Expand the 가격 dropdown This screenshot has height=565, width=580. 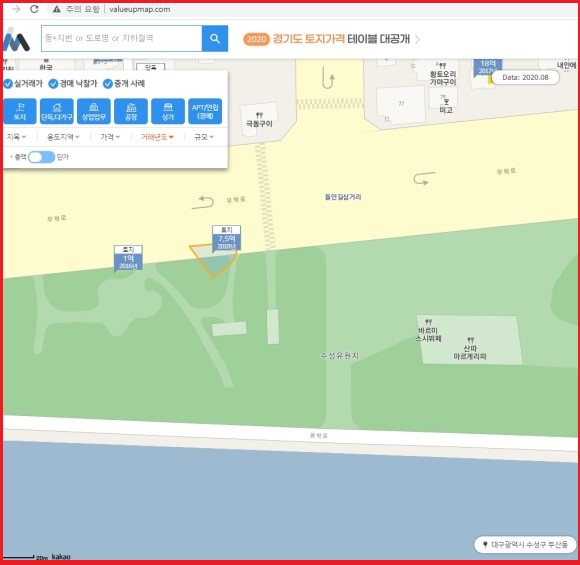(x=110, y=137)
